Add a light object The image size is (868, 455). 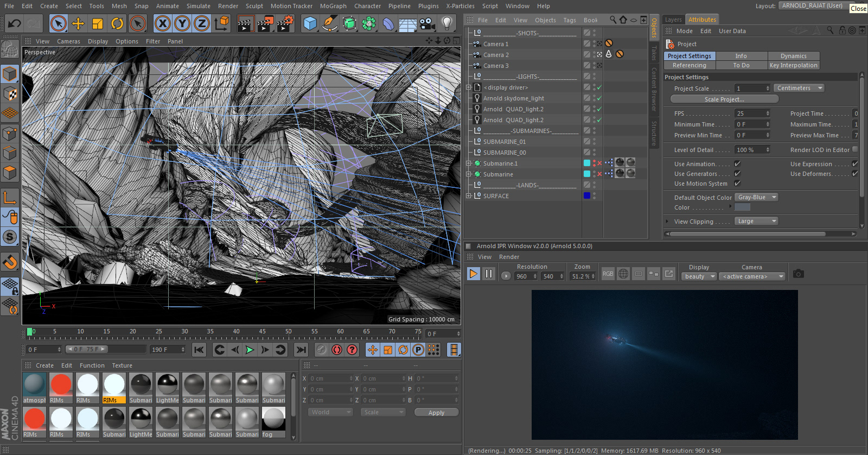(446, 23)
